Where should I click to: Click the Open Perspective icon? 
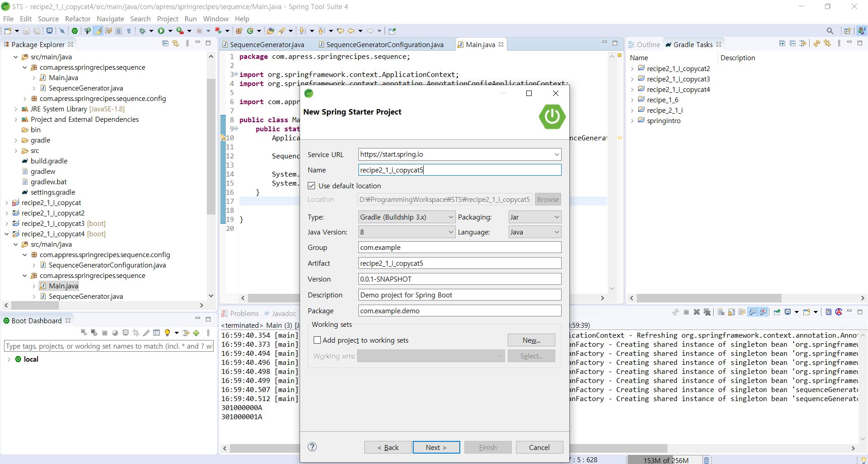pos(847,31)
